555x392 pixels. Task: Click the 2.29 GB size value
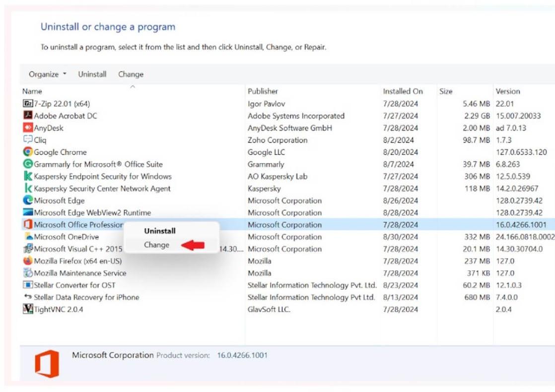[x=477, y=116]
